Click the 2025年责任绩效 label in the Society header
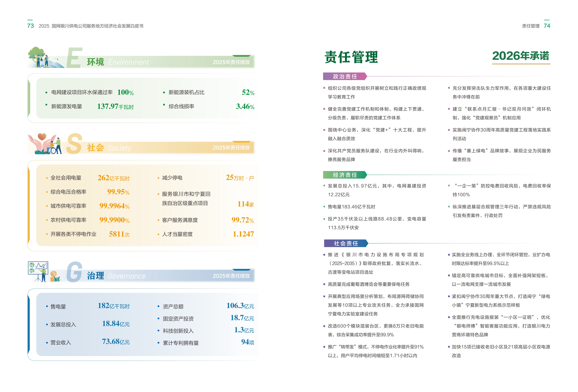Screen dimensions: 578x392 (231, 148)
